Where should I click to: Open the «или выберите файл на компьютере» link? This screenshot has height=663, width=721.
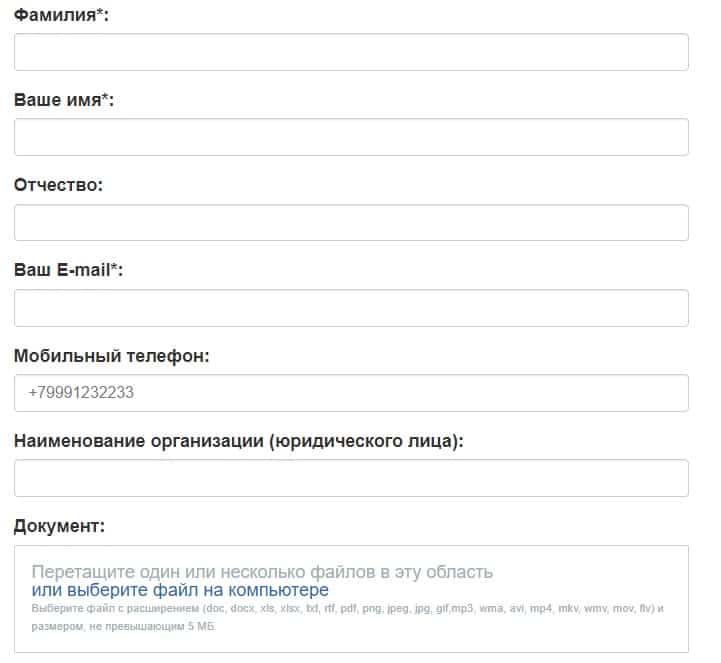coord(180,590)
